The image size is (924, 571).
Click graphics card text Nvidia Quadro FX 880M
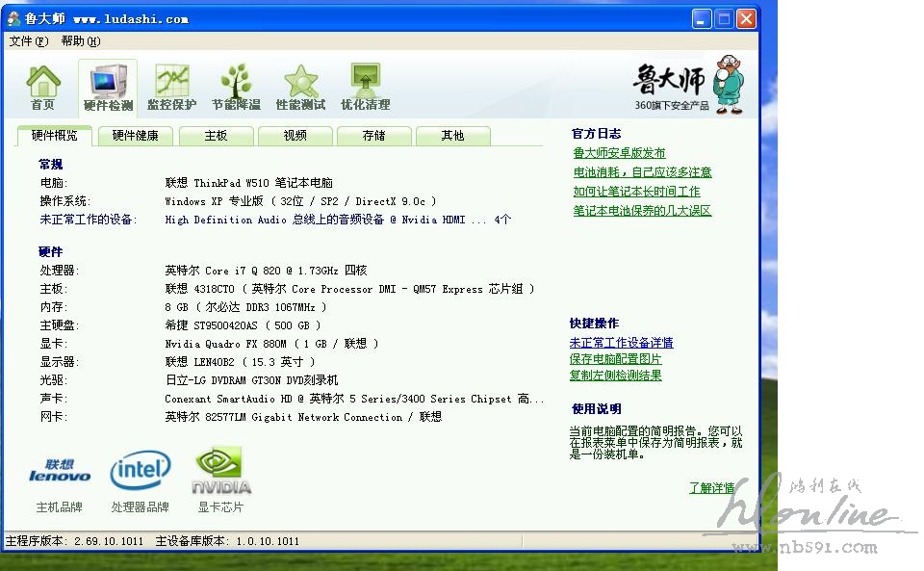tap(271, 344)
